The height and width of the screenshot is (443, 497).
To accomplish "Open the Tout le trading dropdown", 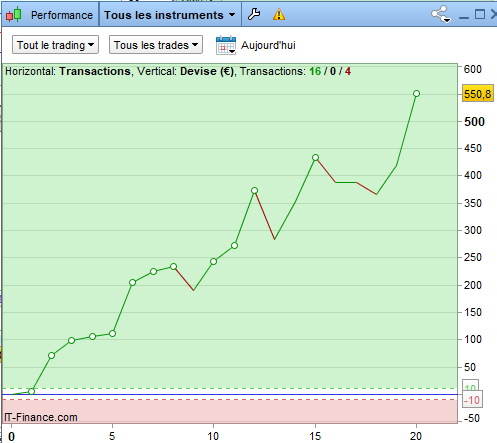I will (55, 45).
